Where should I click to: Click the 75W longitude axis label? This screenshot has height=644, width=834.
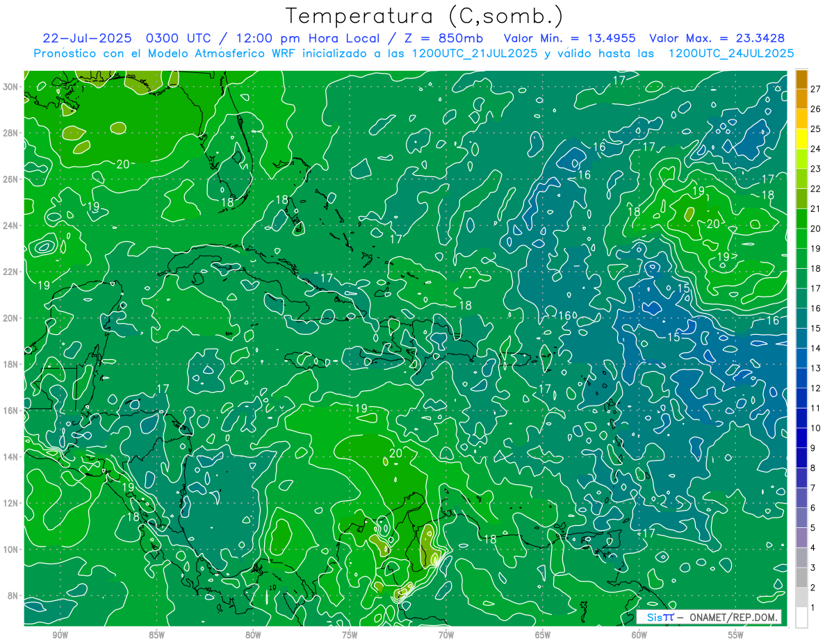[350, 636]
